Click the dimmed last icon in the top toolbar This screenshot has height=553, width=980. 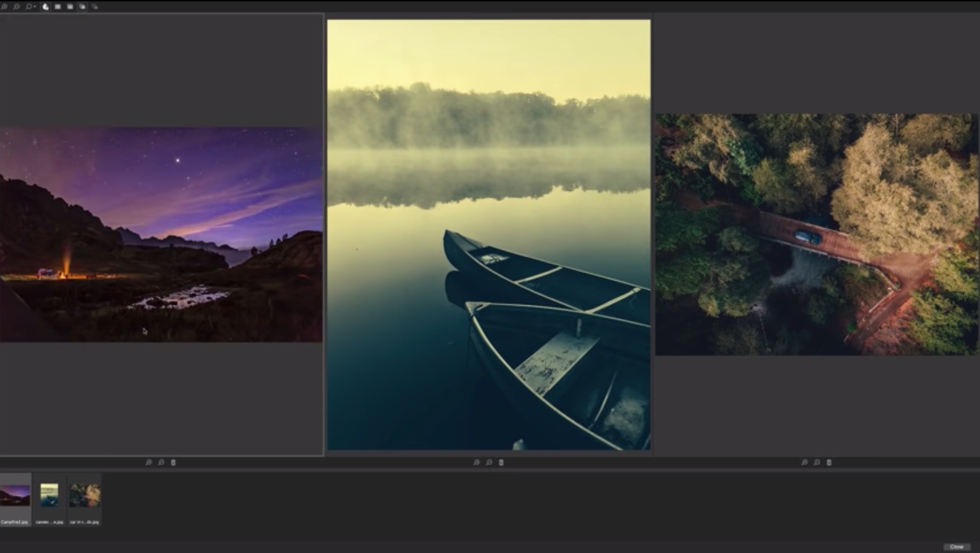94,7
